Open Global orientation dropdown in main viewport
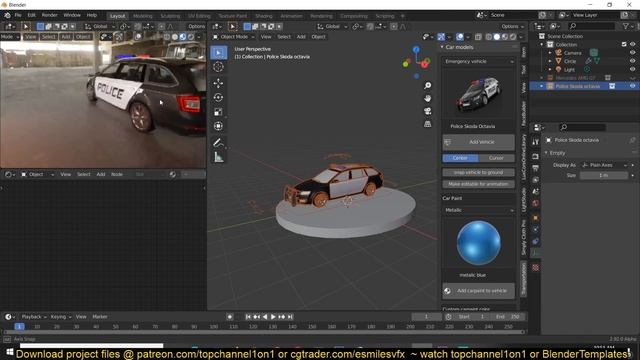The image size is (640, 360). 332,27
